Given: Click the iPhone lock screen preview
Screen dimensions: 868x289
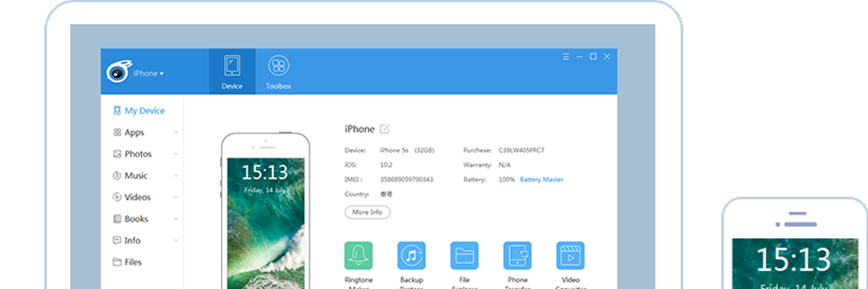Looking at the screenshot, I should 266,223.
